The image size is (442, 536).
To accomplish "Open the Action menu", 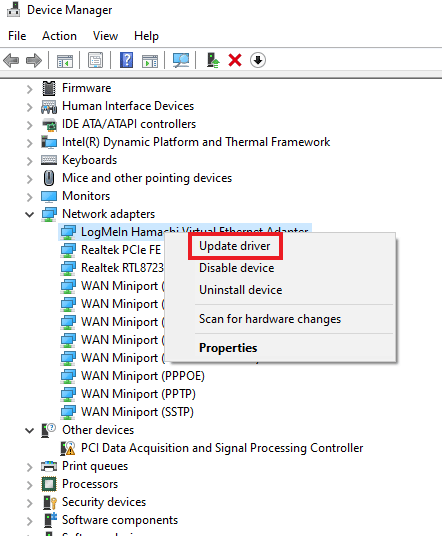I will 59,36.
